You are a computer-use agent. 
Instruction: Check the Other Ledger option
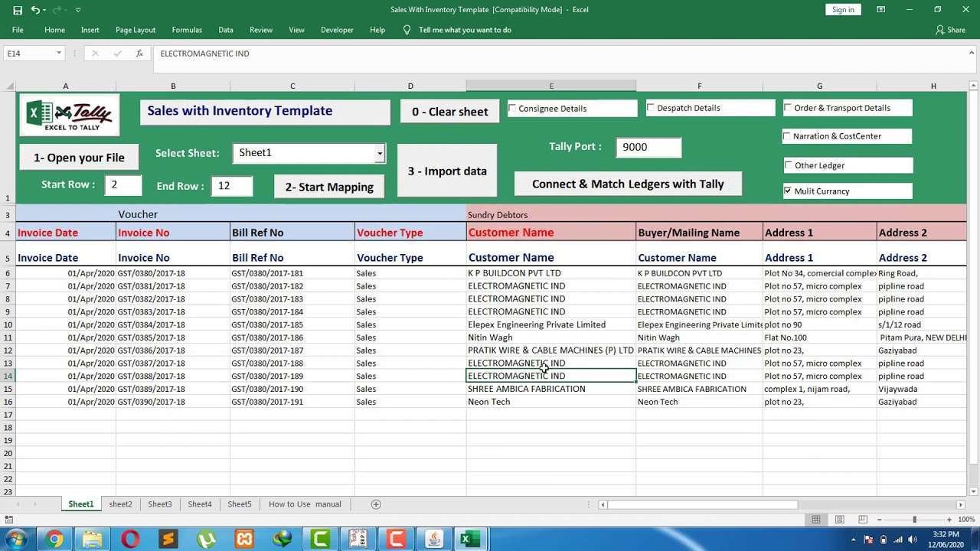(x=788, y=165)
